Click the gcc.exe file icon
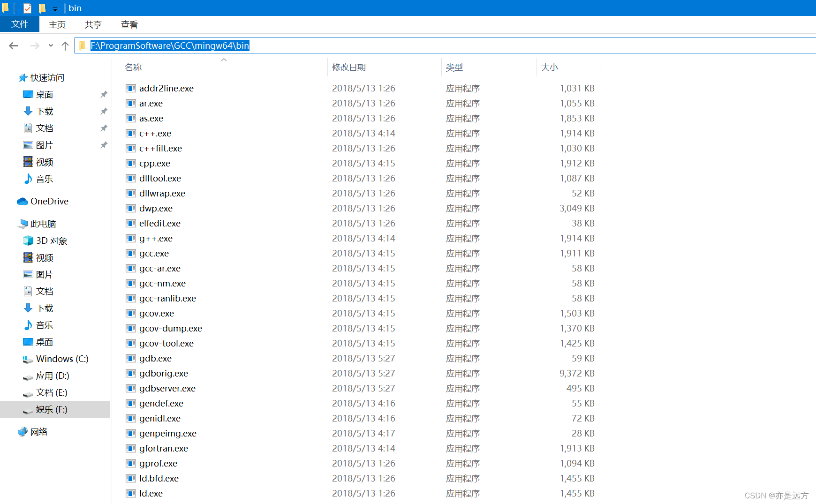This screenshot has width=816, height=504. (130, 253)
